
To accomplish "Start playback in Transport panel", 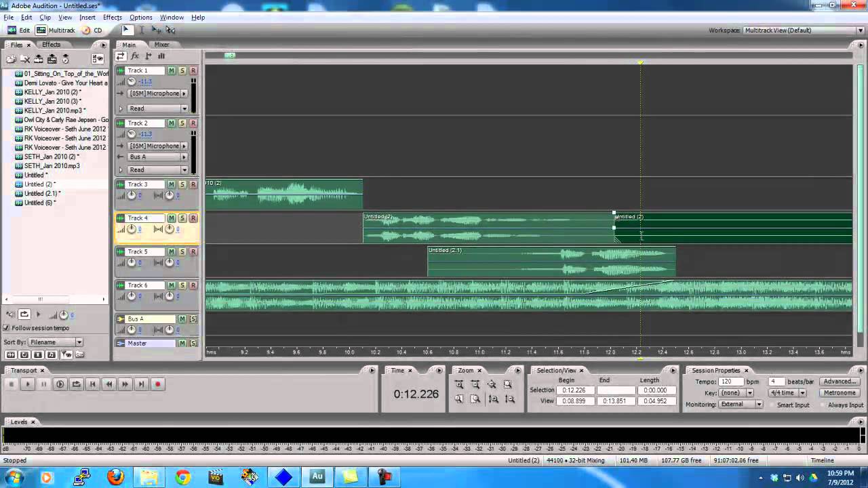I will (27, 384).
